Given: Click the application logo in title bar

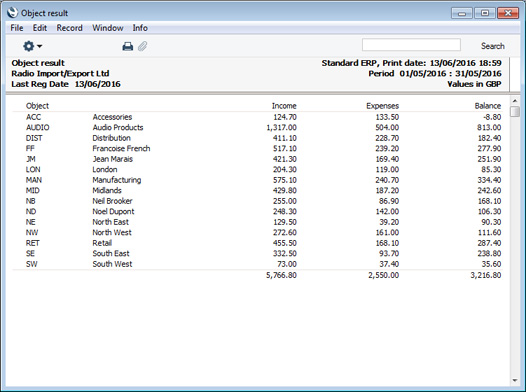Looking at the screenshot, I should coord(12,13).
